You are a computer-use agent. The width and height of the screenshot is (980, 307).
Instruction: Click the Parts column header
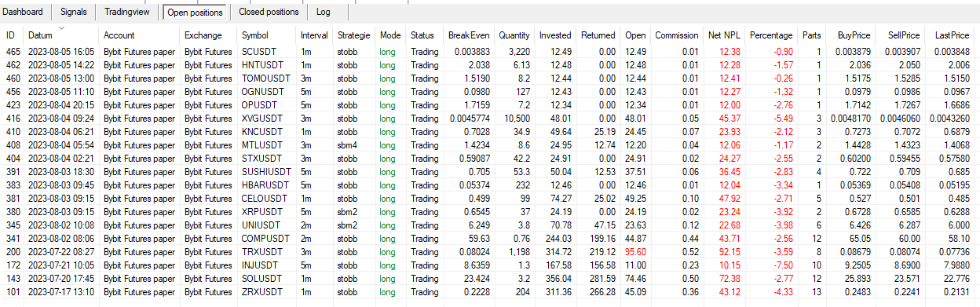[x=811, y=35]
